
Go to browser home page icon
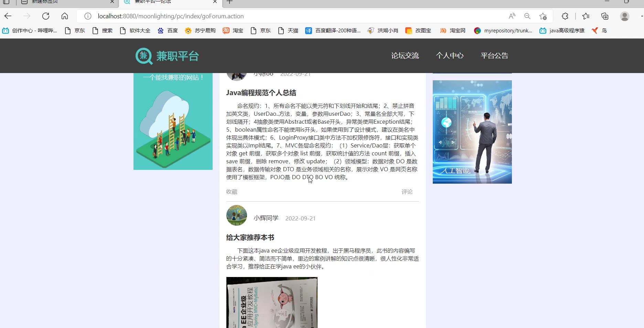coord(65,16)
